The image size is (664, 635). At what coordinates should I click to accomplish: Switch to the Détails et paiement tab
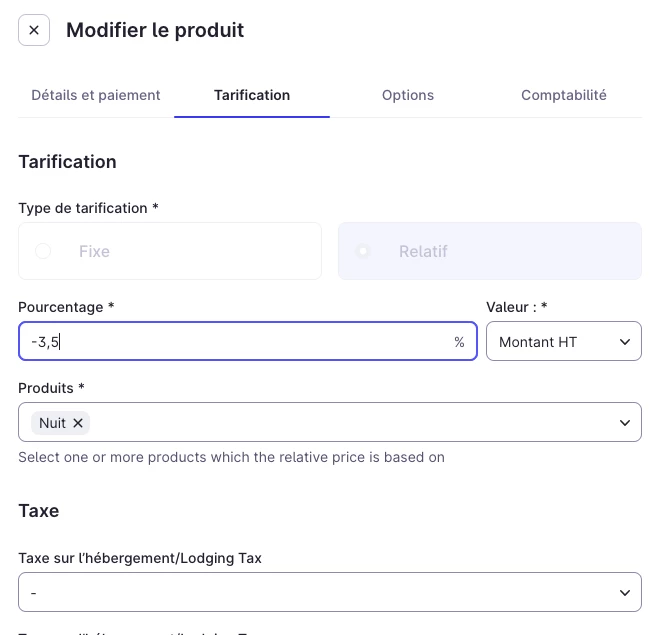[96, 95]
